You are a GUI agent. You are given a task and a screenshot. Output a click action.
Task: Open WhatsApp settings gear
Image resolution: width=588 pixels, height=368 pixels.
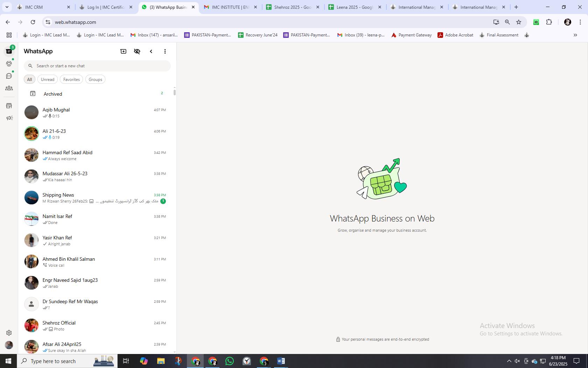pyautogui.click(x=9, y=333)
